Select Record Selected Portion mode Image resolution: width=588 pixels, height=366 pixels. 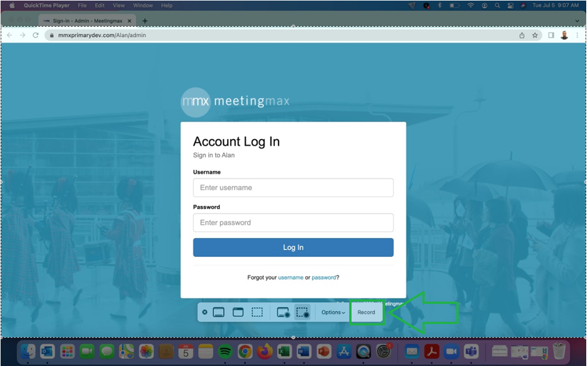(x=302, y=312)
